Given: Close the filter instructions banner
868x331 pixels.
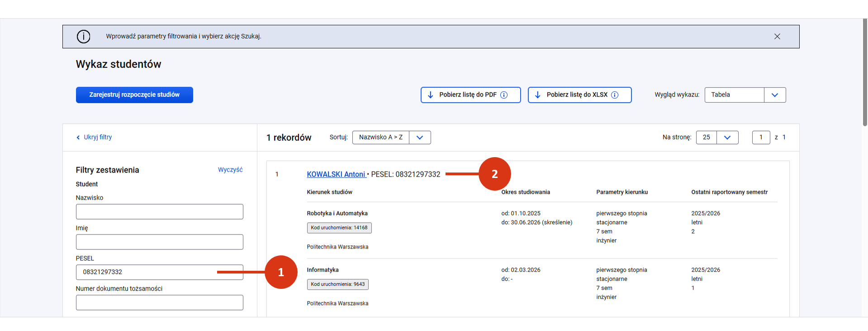Looking at the screenshot, I should click(x=777, y=37).
